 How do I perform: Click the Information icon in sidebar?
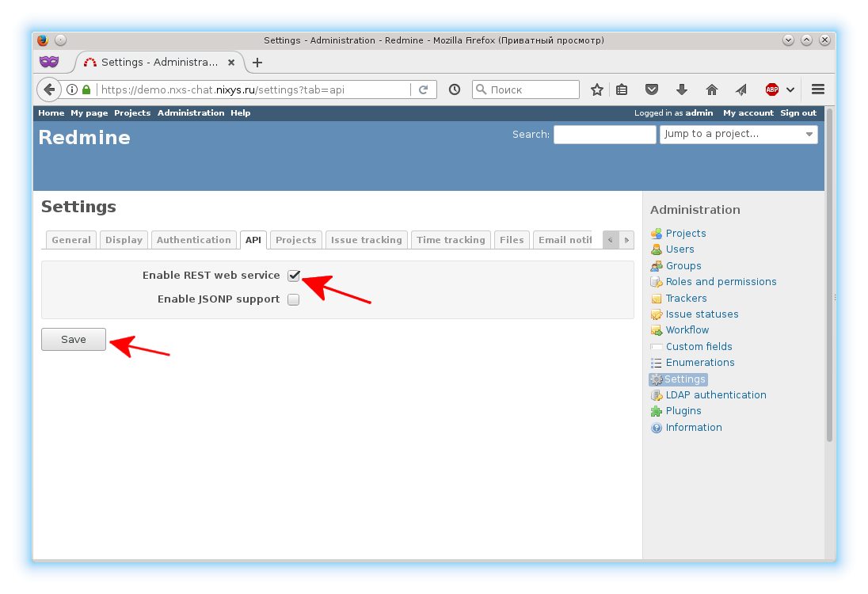(x=657, y=428)
